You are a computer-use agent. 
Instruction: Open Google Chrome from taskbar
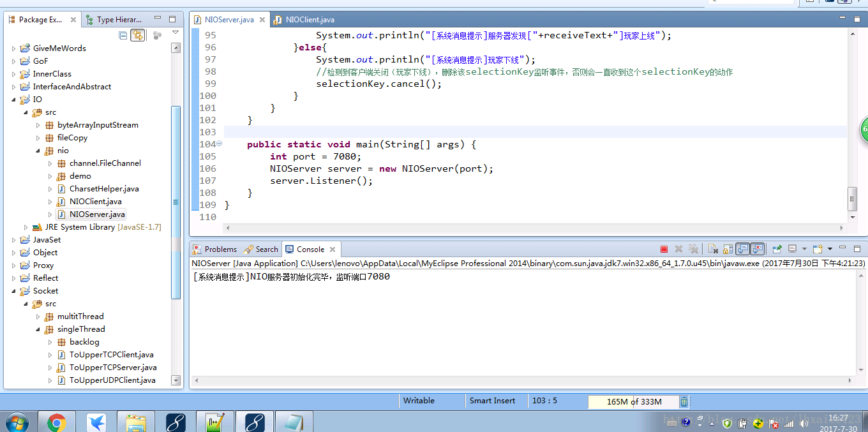tap(56, 422)
